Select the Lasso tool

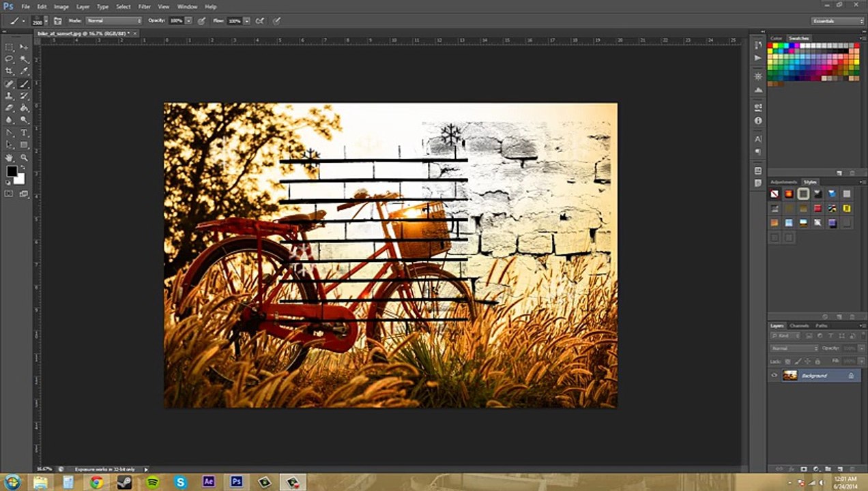pos(9,59)
